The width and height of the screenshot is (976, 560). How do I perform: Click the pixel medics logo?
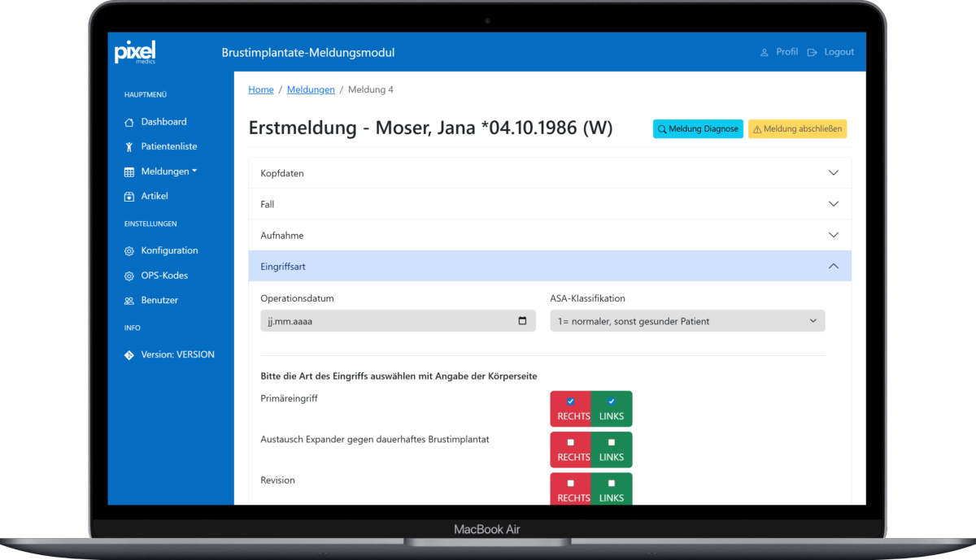[x=135, y=51]
